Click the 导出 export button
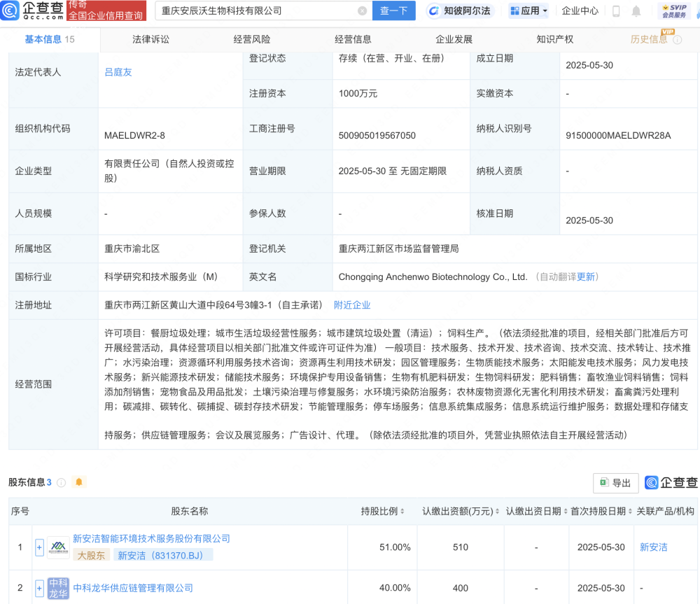The width and height of the screenshot is (700, 604). pos(615,483)
